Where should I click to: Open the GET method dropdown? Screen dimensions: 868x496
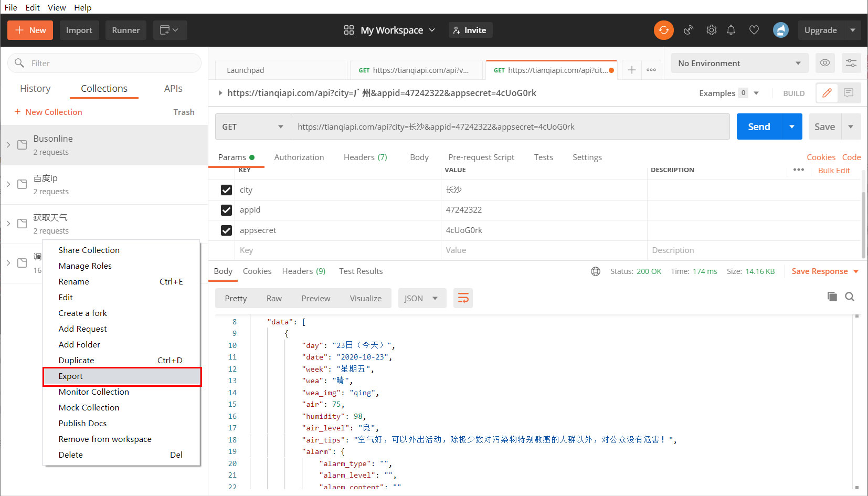tap(253, 126)
